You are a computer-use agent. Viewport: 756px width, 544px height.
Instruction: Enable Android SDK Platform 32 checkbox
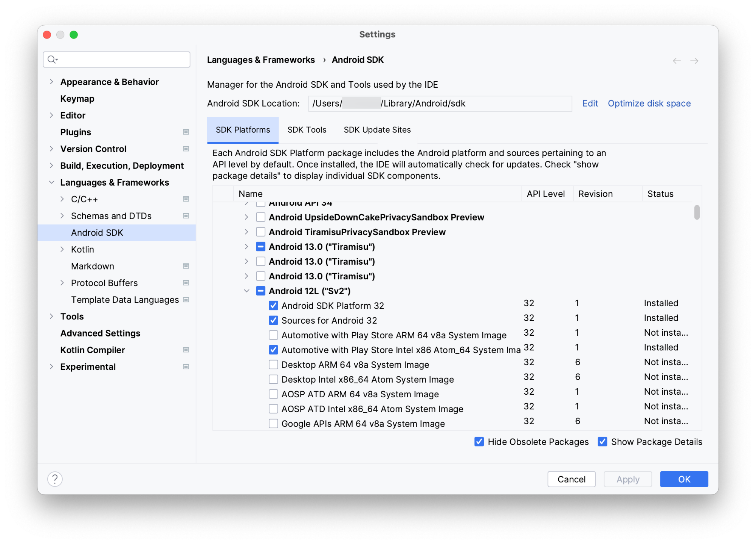tap(271, 306)
